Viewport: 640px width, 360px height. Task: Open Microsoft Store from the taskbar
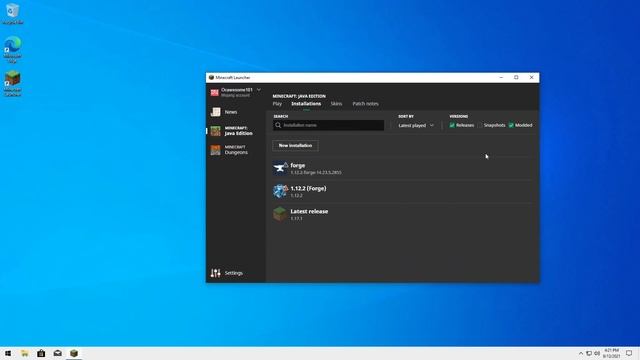click(41, 353)
